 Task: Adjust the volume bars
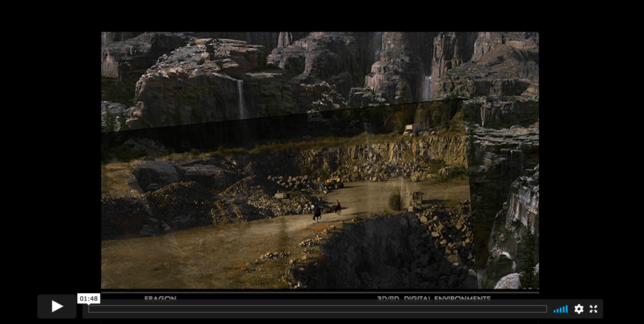pyautogui.click(x=561, y=309)
